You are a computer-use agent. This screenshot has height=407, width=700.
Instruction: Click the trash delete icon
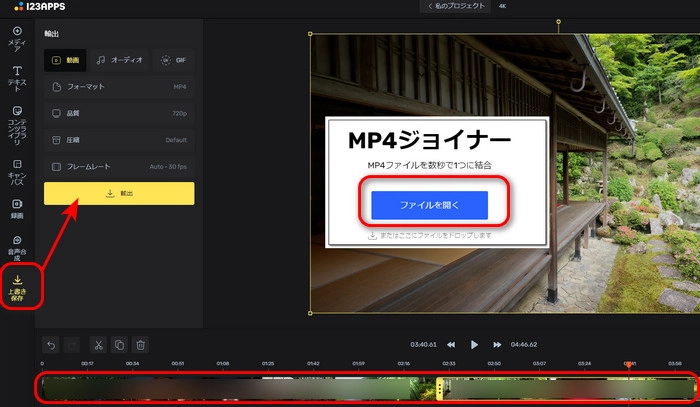click(x=141, y=345)
